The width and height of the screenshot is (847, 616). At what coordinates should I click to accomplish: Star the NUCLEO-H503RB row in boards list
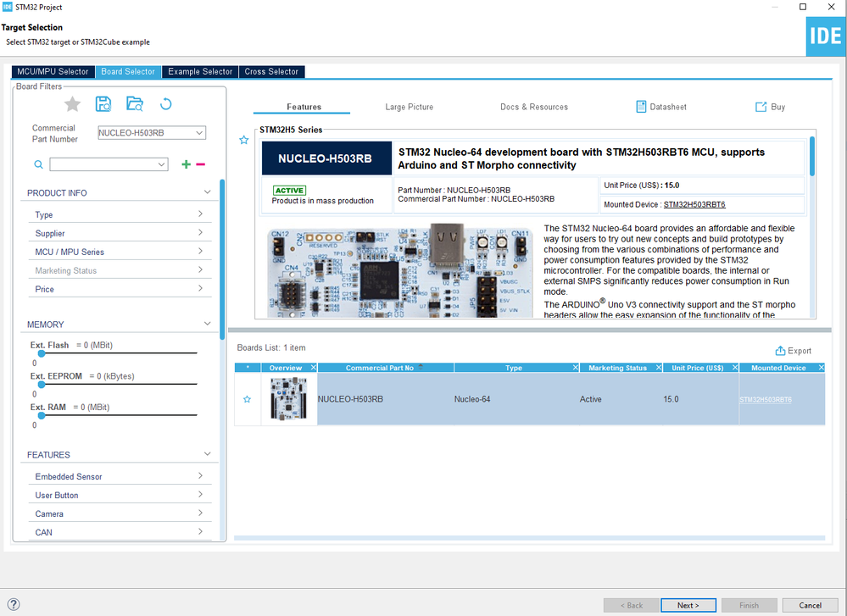pos(247,399)
